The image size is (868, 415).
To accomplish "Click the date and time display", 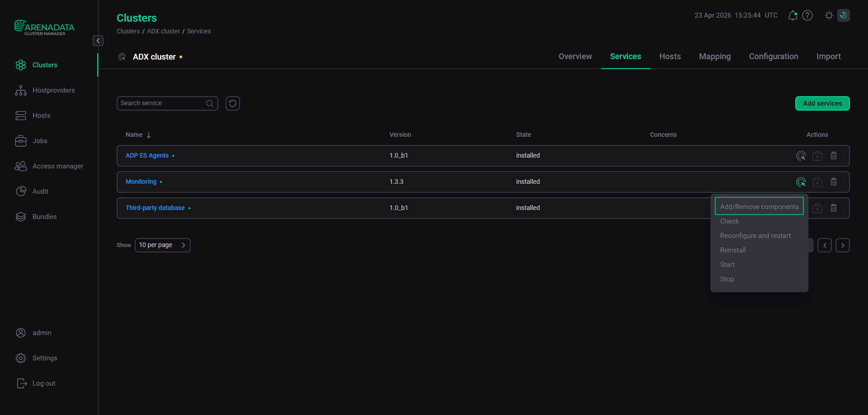I will [x=736, y=15].
